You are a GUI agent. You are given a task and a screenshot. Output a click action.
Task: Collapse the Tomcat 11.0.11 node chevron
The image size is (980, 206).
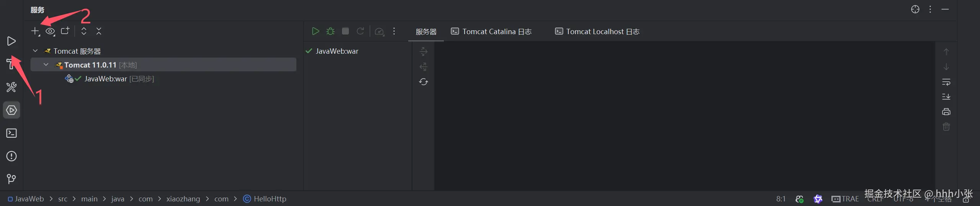tap(46, 65)
